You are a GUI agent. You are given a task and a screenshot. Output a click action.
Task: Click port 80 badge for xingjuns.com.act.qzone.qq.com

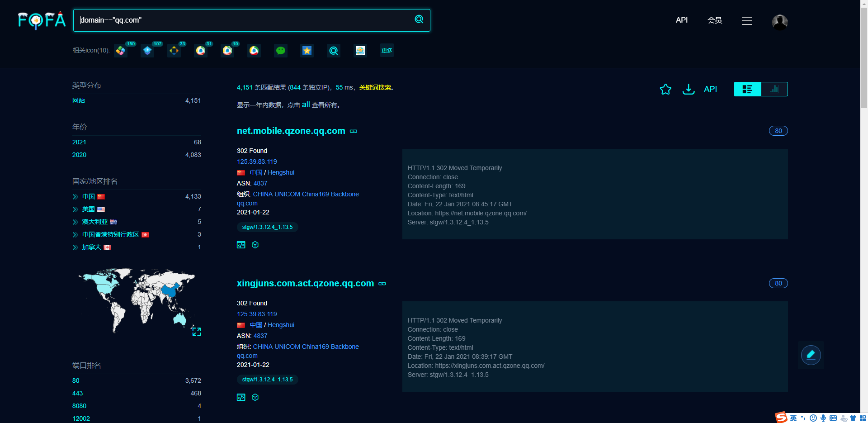pyautogui.click(x=778, y=283)
